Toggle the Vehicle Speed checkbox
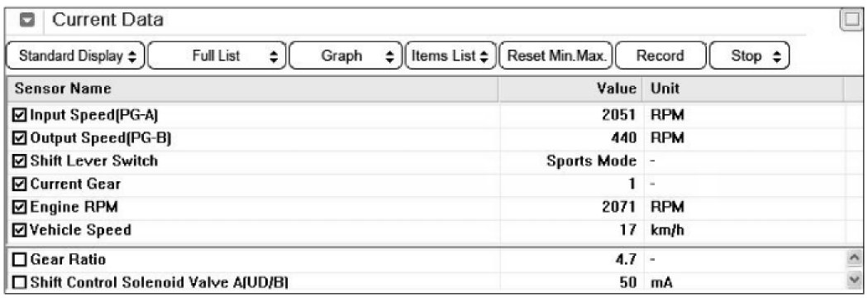This screenshot has height=298, width=868. point(20,230)
